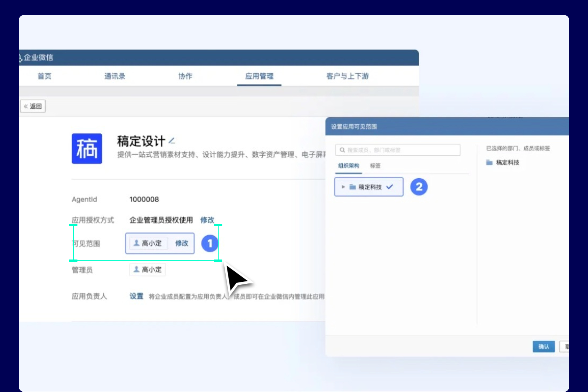Viewport: 588px width, 392px height.
Task: Open the 首页 tab
Action: (x=44, y=76)
